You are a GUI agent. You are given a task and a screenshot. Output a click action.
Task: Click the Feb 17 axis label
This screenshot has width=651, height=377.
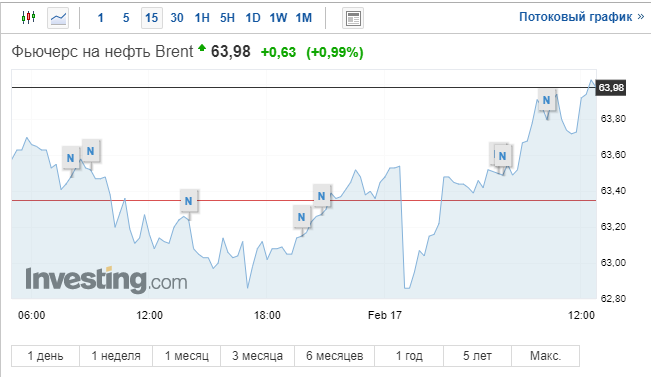click(x=385, y=315)
